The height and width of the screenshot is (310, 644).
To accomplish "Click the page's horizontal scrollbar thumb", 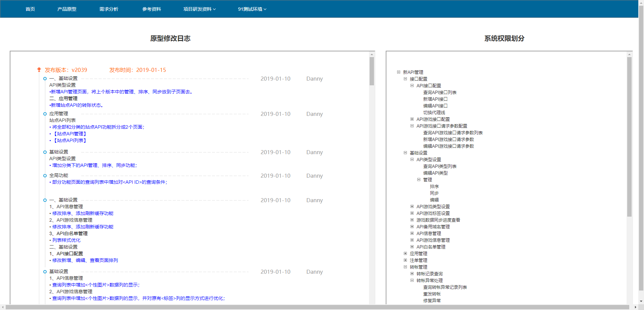I will coord(317,307).
